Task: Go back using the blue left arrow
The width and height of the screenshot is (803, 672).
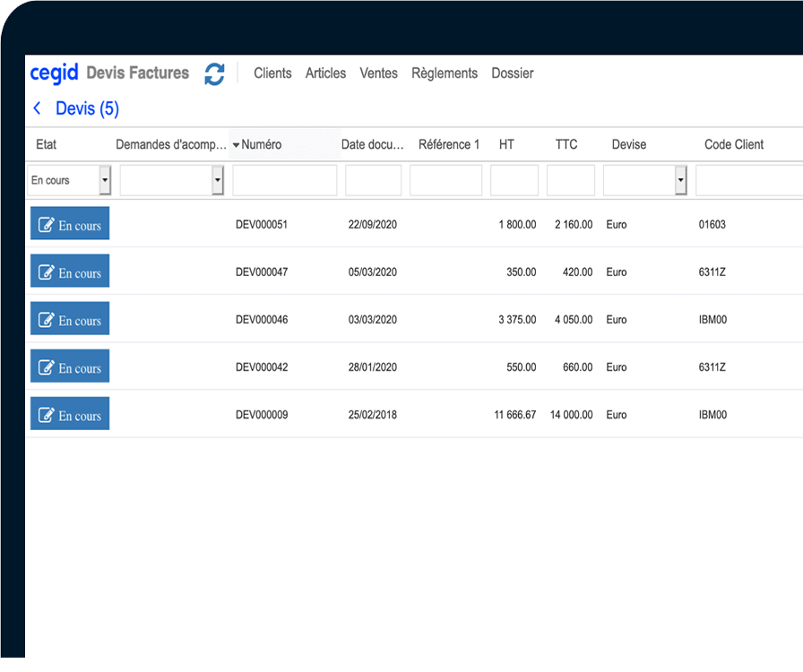Action: [x=37, y=108]
